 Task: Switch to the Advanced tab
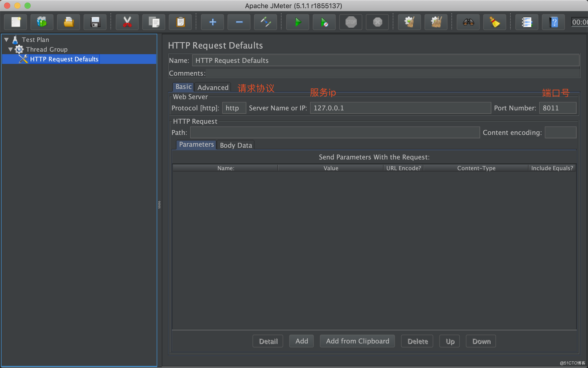(x=213, y=87)
